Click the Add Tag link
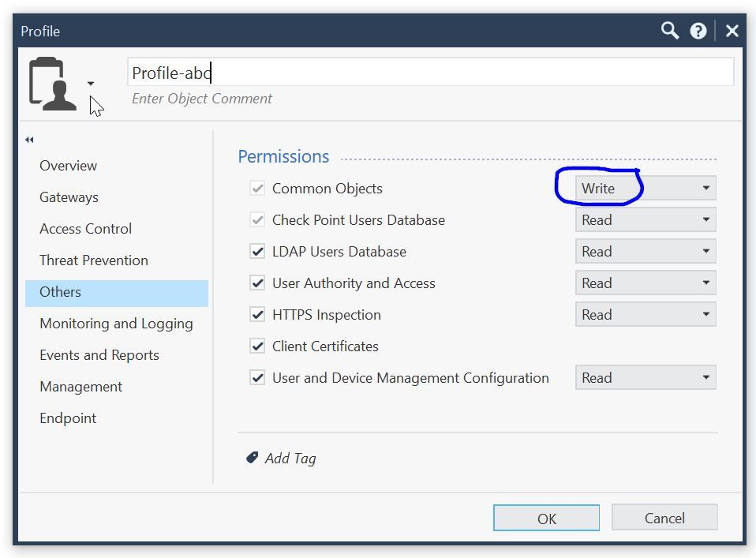756x558 pixels. pos(290,459)
